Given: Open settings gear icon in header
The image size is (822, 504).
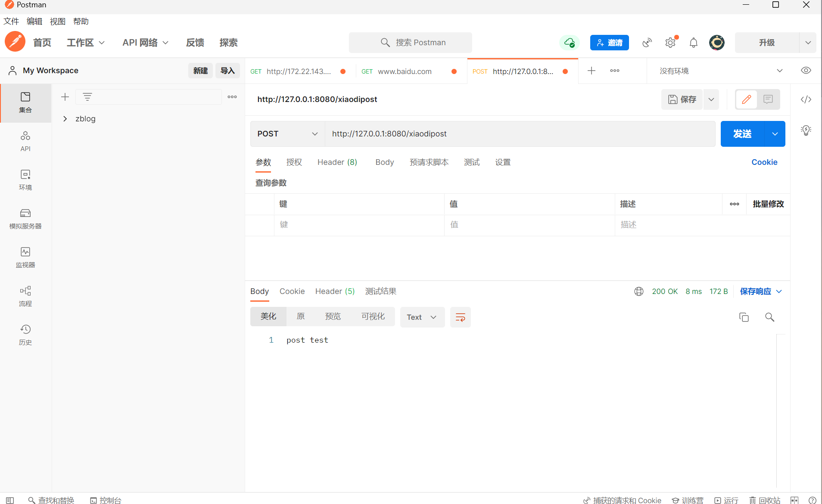Looking at the screenshot, I should pyautogui.click(x=670, y=43).
